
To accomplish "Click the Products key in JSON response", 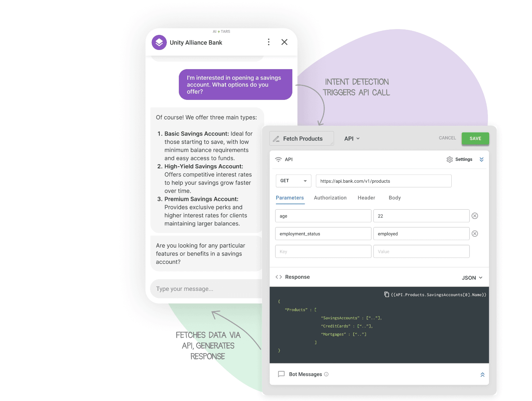I will pos(296,310).
